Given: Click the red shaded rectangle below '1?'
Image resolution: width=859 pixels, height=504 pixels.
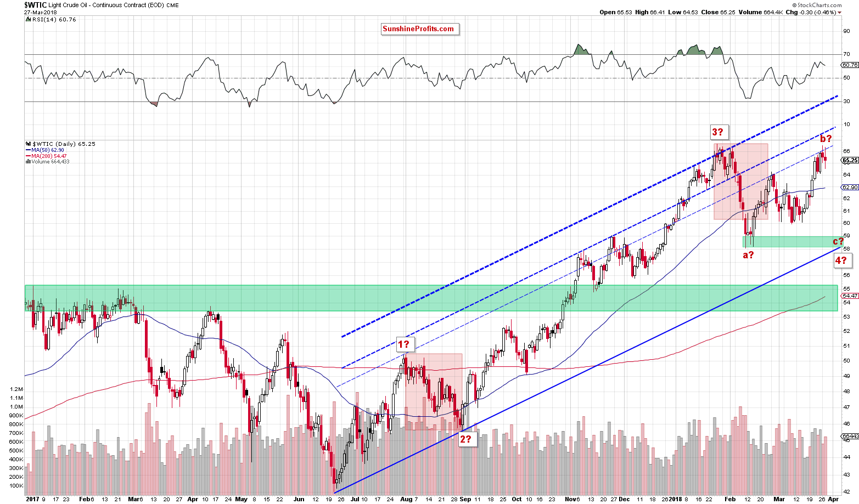Looking at the screenshot, I should [x=433, y=391].
